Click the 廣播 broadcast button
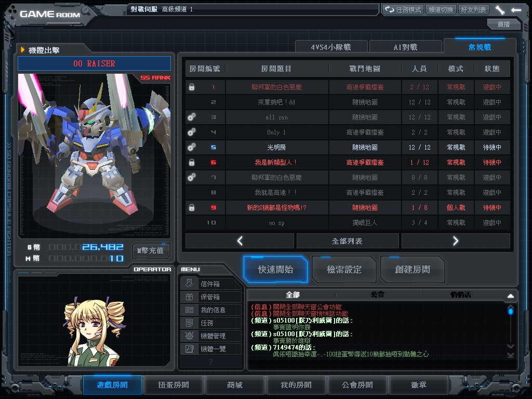The height and width of the screenshot is (399, 532). click(x=503, y=24)
